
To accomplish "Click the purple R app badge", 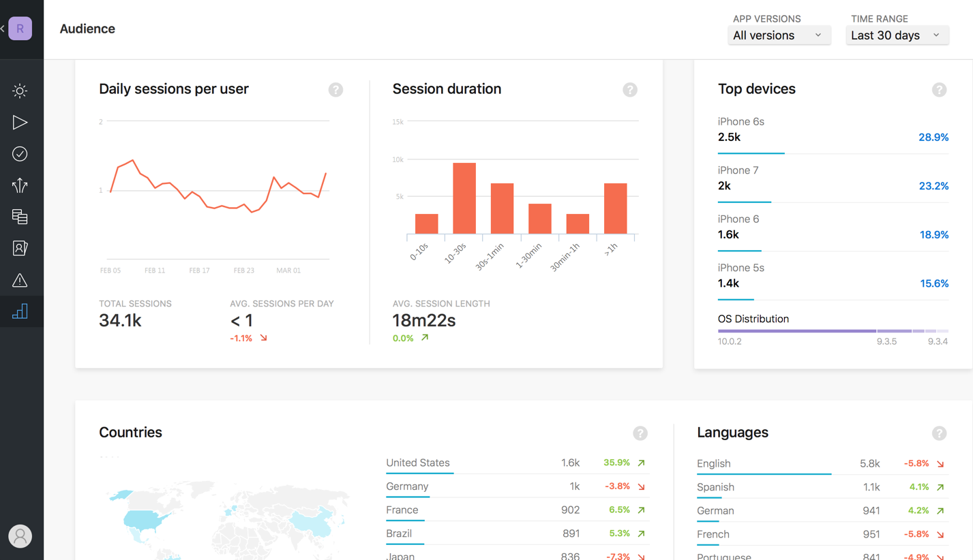I will tap(20, 29).
